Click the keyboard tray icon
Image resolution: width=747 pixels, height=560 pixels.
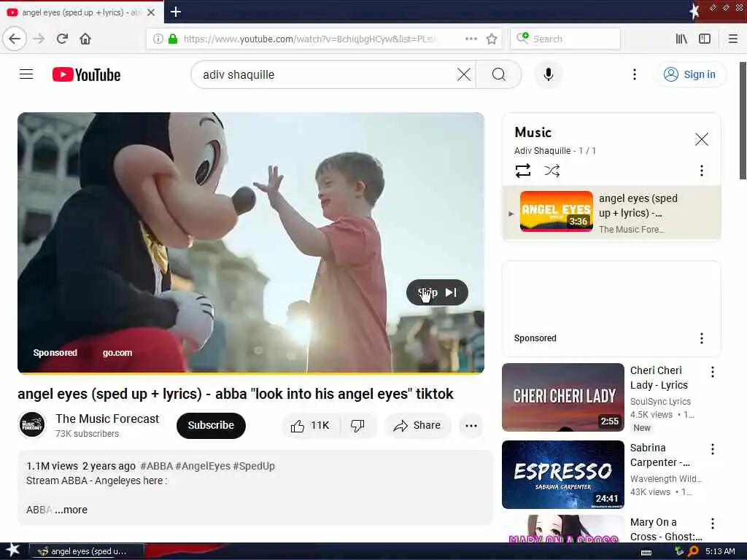646,552
